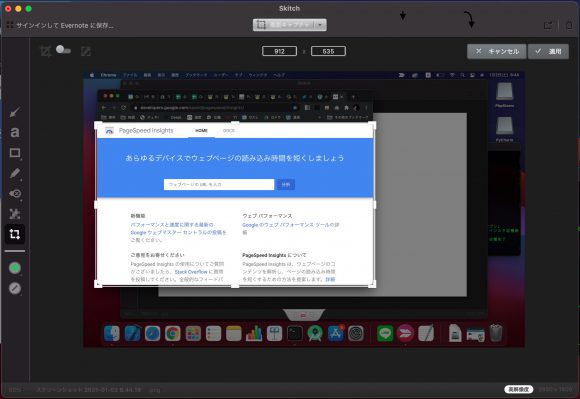Click the Numbers chart icon in captured dock

[254, 334]
